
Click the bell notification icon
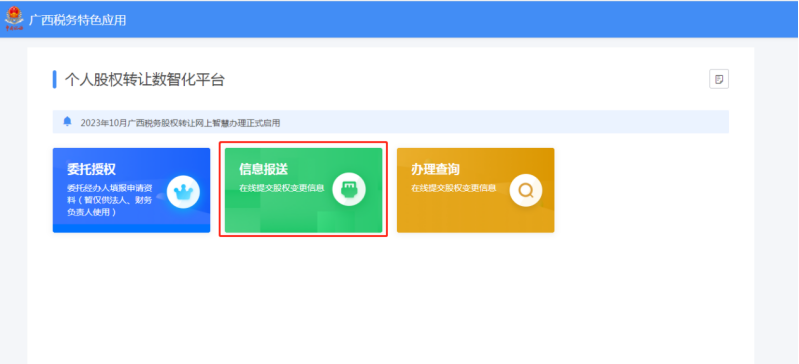click(67, 121)
